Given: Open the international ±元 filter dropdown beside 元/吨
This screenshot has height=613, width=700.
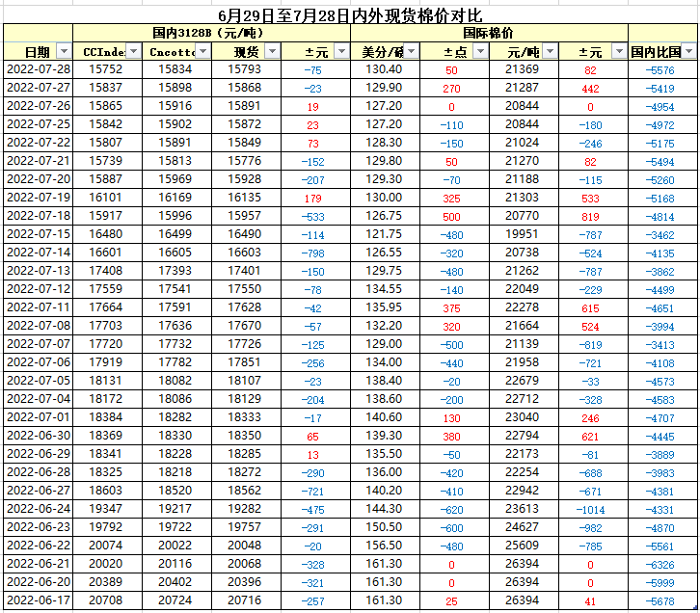Looking at the screenshot, I should pyautogui.click(x=619, y=51).
